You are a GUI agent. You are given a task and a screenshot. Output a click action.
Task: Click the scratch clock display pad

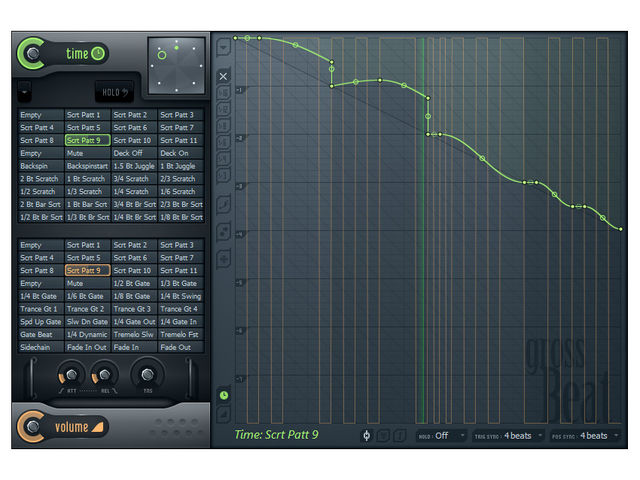[x=176, y=66]
